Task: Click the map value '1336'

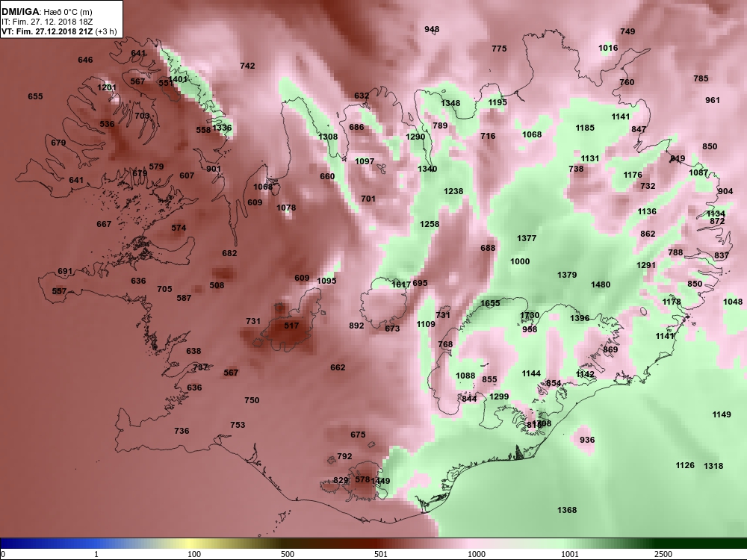Action: click(x=222, y=128)
